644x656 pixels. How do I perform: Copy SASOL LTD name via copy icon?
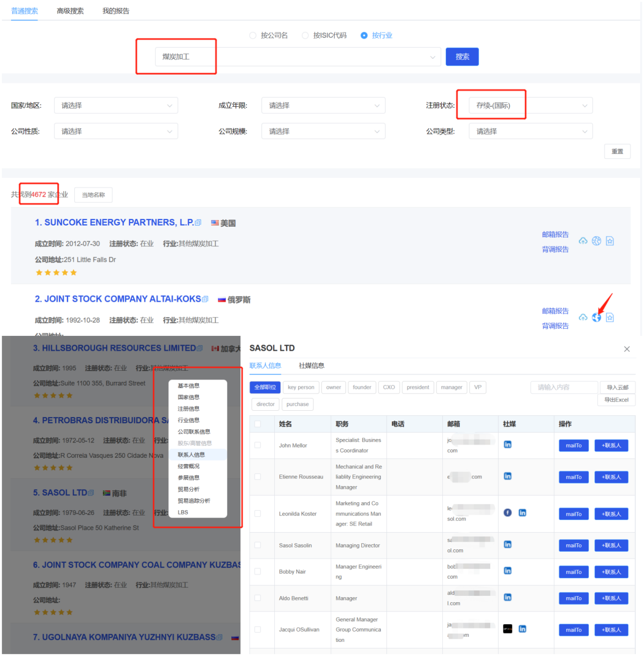[91, 493]
